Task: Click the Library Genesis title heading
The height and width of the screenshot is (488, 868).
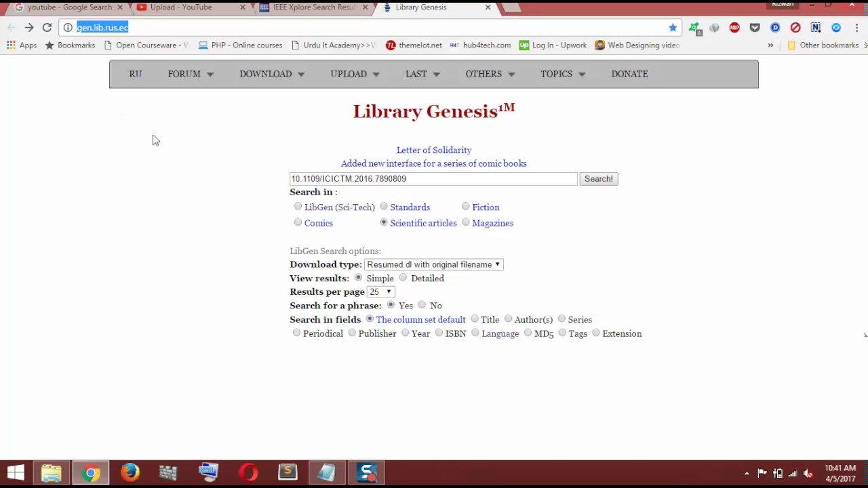Action: click(434, 111)
